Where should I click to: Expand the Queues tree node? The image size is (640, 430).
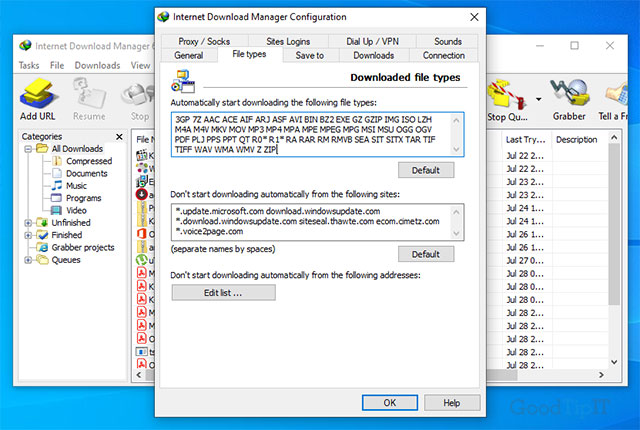[x=28, y=260]
